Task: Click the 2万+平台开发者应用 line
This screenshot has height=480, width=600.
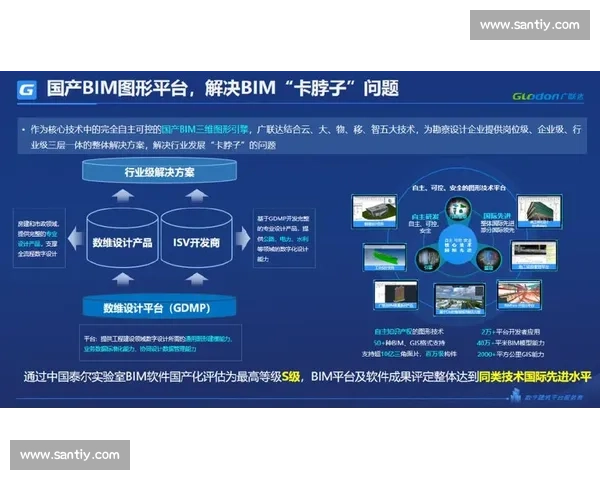Action: coord(510,332)
